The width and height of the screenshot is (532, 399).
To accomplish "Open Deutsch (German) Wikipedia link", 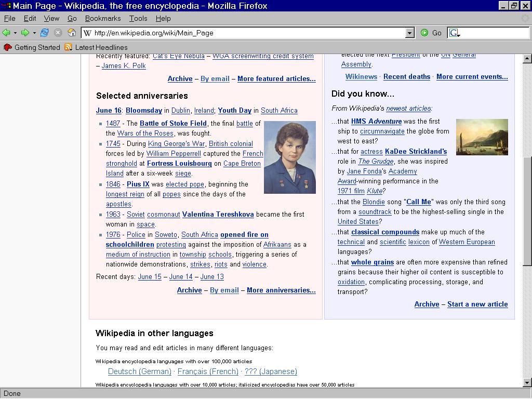I will point(139,371).
